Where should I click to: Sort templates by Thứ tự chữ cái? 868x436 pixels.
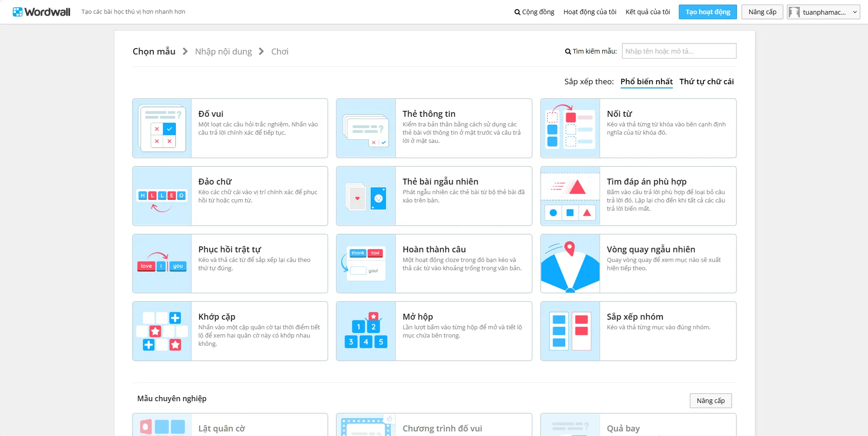tap(706, 82)
